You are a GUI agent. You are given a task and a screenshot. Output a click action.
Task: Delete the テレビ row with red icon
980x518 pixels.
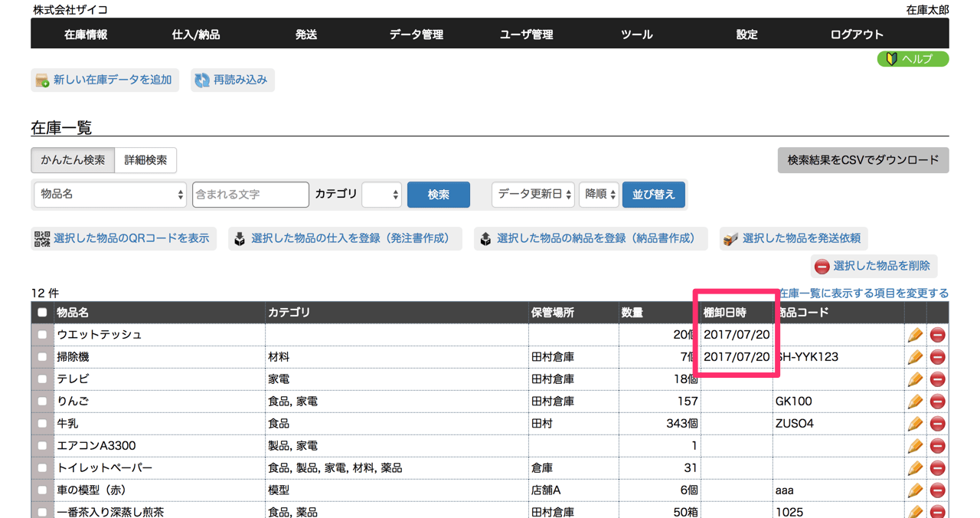click(x=937, y=379)
